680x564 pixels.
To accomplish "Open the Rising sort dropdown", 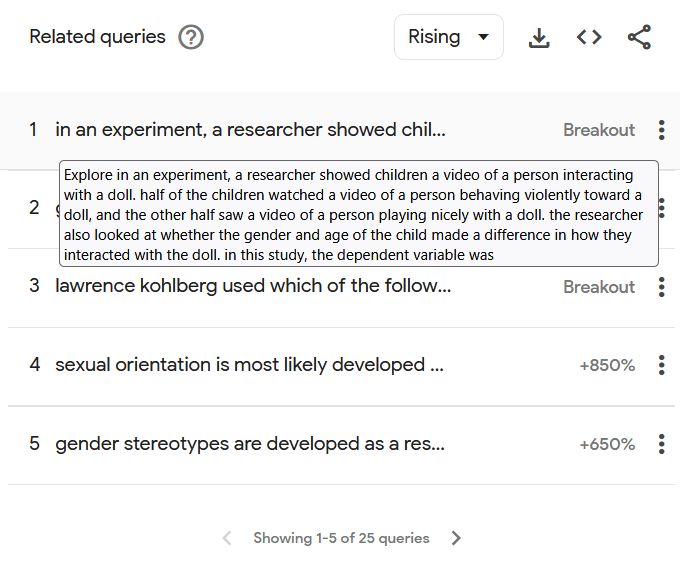I will pyautogui.click(x=448, y=38).
